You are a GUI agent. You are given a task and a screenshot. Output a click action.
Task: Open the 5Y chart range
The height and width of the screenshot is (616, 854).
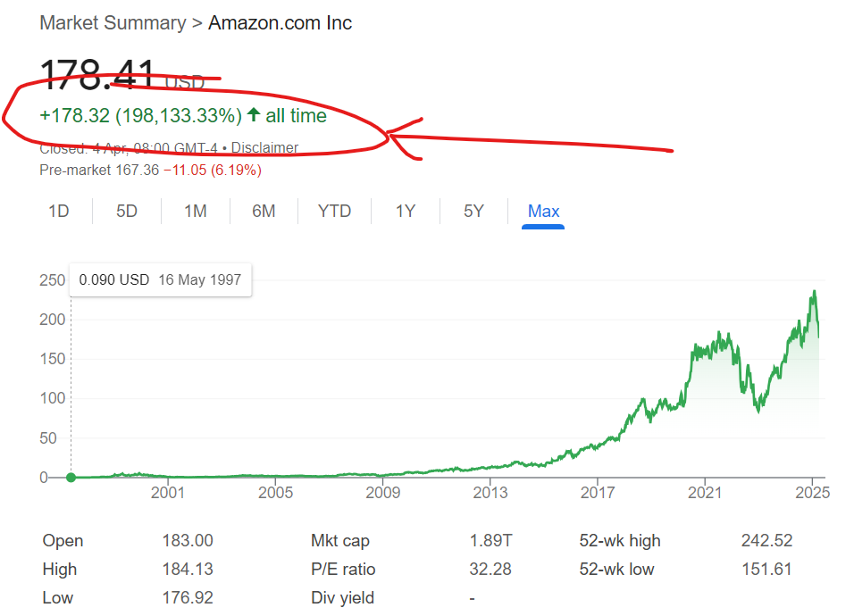click(x=473, y=212)
